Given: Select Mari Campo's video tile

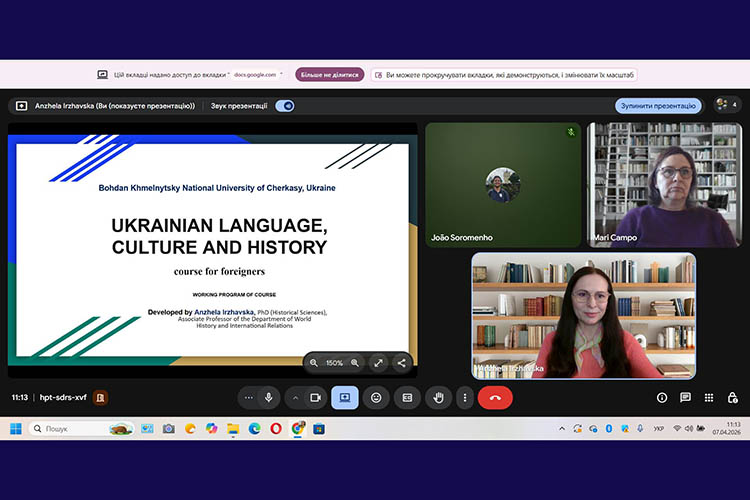Looking at the screenshot, I should click(x=662, y=185).
